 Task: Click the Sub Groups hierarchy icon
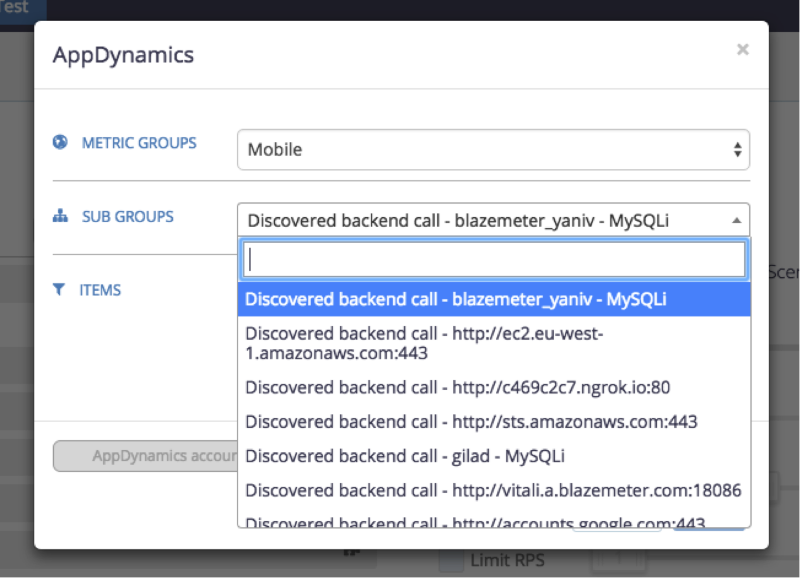click(60, 216)
